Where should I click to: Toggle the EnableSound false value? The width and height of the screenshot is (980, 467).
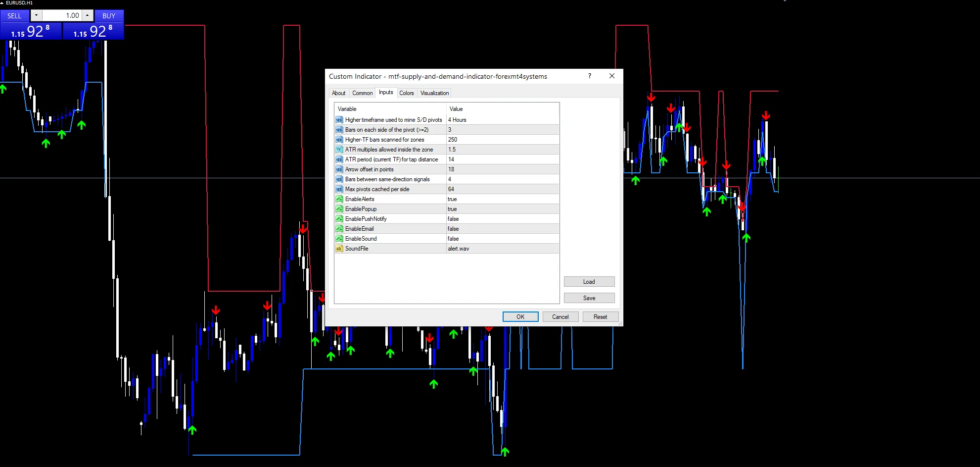click(503, 239)
